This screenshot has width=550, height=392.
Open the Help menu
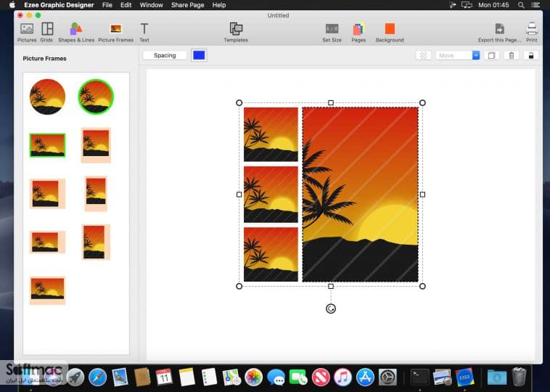tap(219, 5)
